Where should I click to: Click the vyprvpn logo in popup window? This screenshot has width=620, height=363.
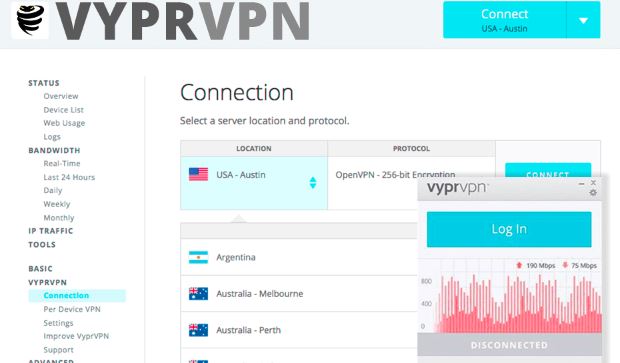[457, 188]
